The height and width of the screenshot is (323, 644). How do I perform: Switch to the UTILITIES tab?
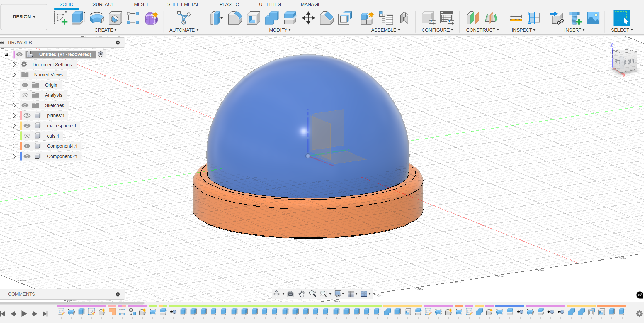(270, 4)
